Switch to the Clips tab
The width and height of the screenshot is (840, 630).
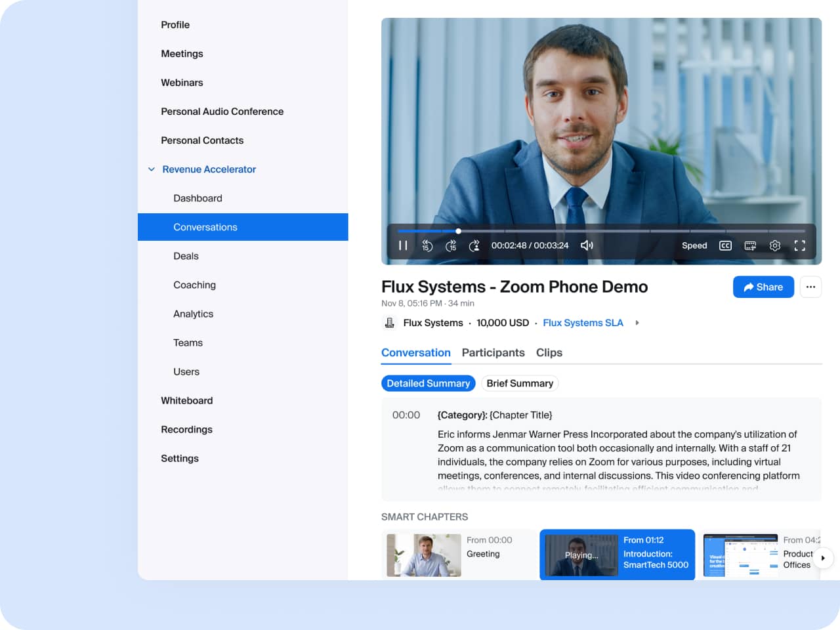tap(549, 352)
